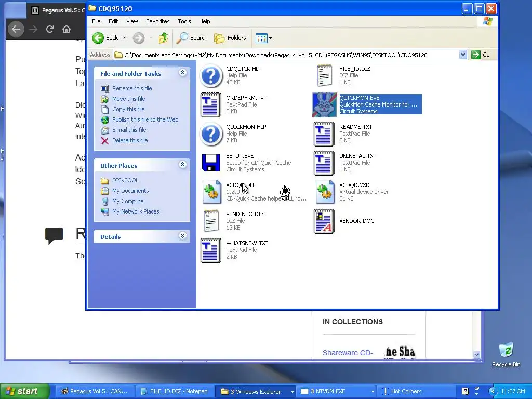Go to My Computer link
Image resolution: width=532 pixels, height=399 pixels.
[x=129, y=201]
